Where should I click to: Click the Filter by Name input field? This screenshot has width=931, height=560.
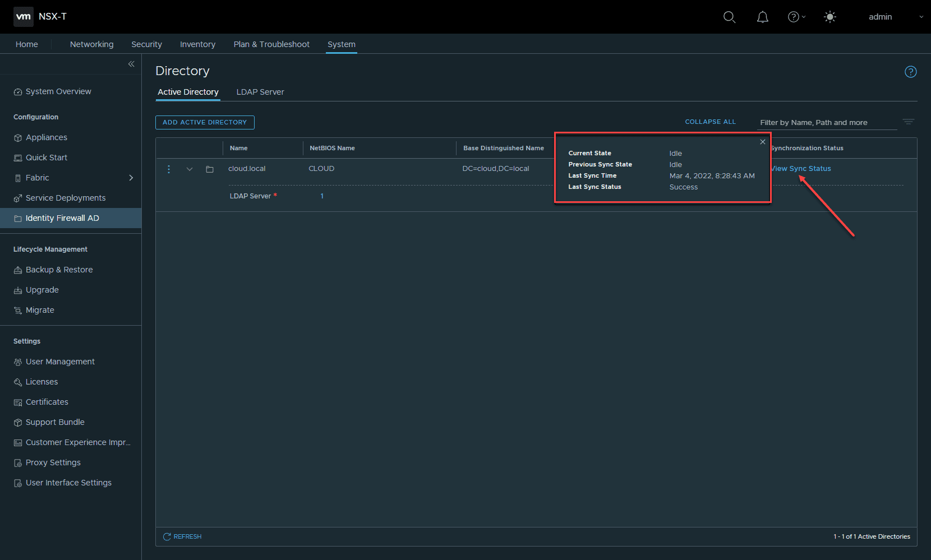[x=826, y=122]
